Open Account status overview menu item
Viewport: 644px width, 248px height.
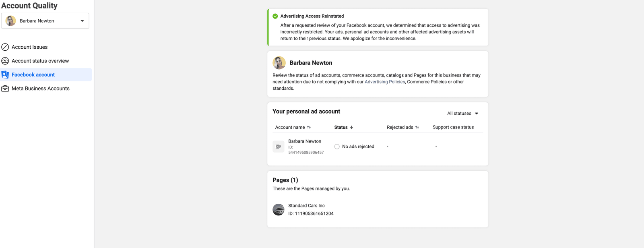(x=40, y=61)
